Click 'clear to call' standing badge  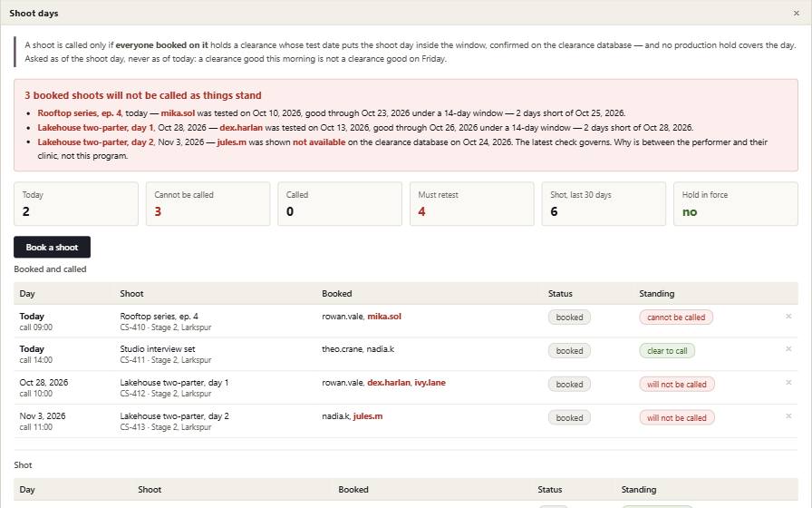coord(667,351)
